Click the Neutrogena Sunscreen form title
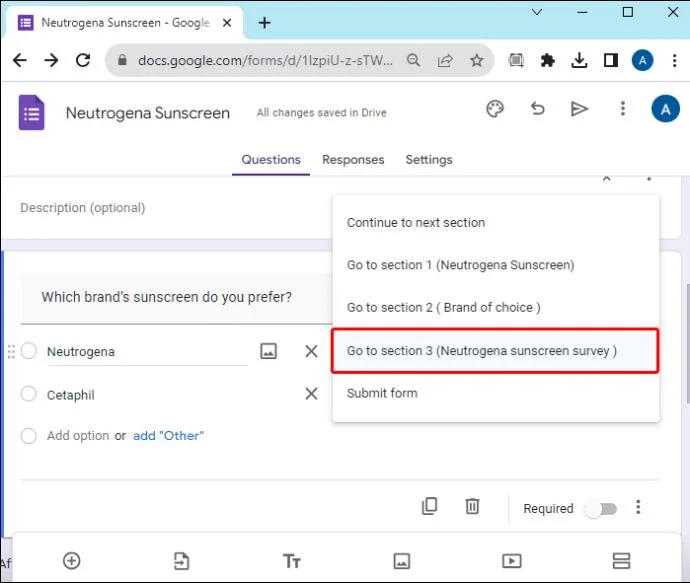 point(147,113)
